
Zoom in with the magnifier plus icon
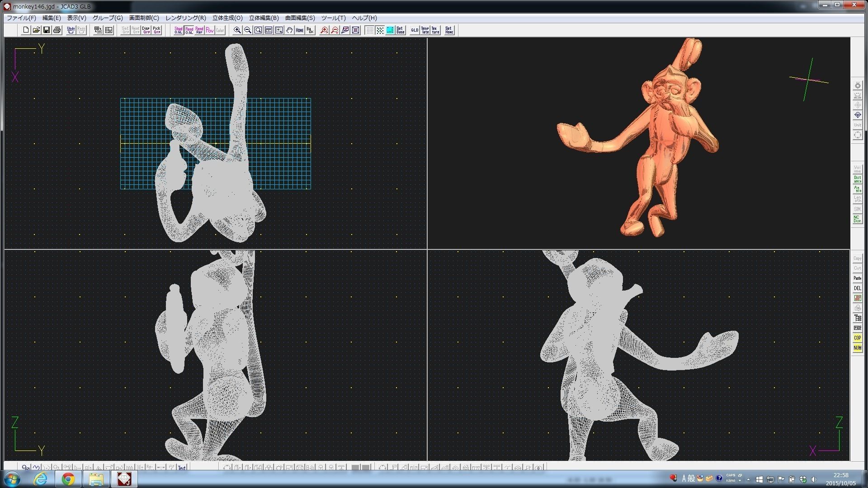click(237, 30)
